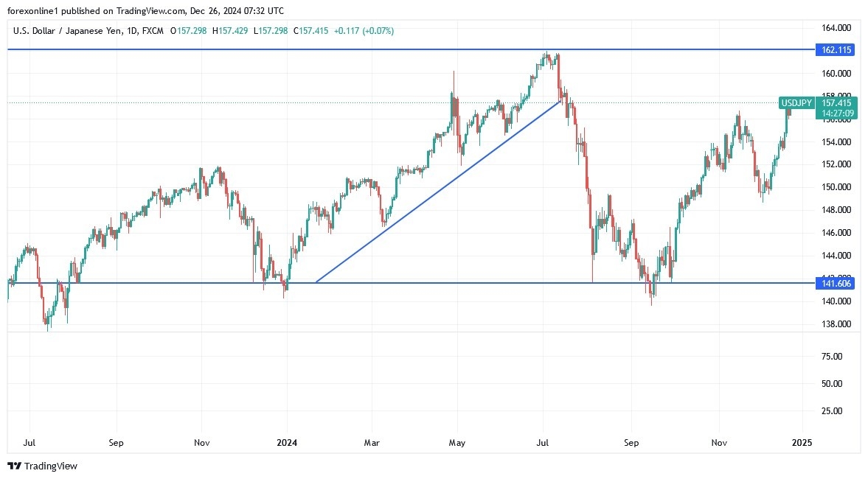Click the Mar label on time axis
The width and height of the screenshot is (868, 479).
(372, 443)
